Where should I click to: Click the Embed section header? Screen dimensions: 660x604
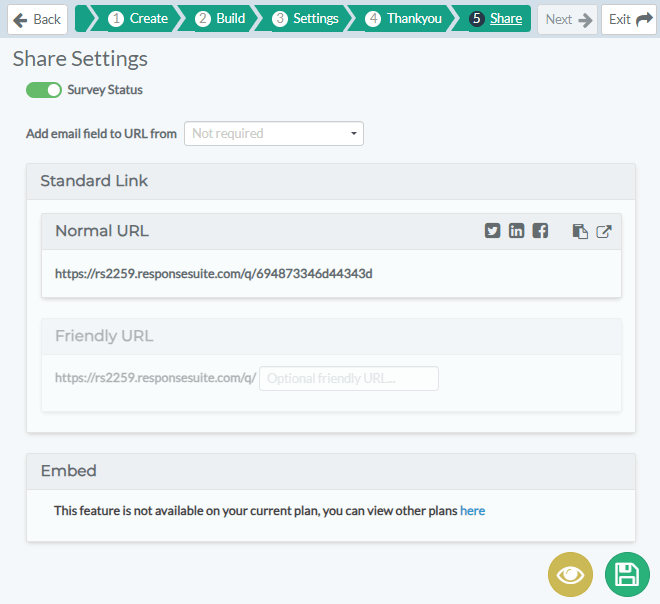point(331,471)
